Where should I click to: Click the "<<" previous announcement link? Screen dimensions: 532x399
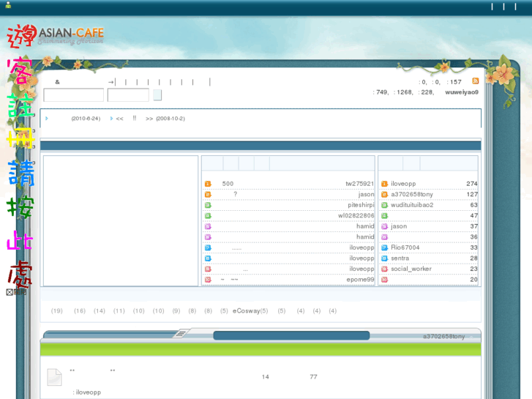pos(119,118)
